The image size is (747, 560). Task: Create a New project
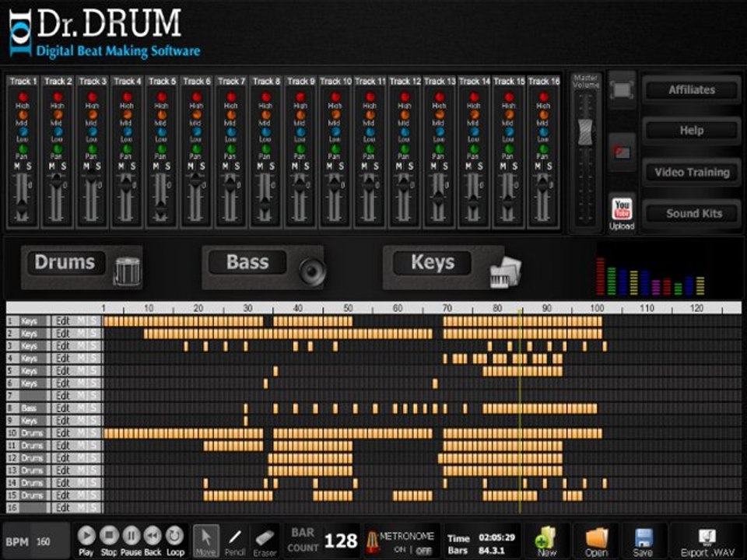tap(547, 541)
